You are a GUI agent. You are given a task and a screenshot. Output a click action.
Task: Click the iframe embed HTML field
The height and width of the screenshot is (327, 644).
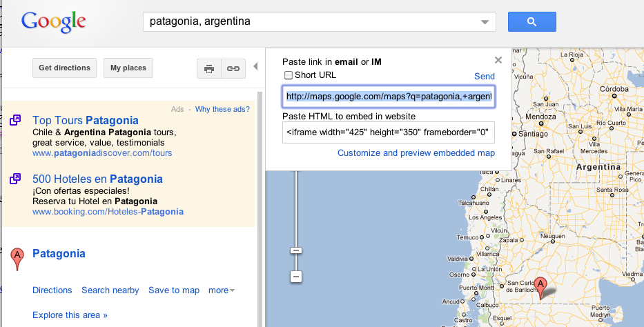point(388,132)
